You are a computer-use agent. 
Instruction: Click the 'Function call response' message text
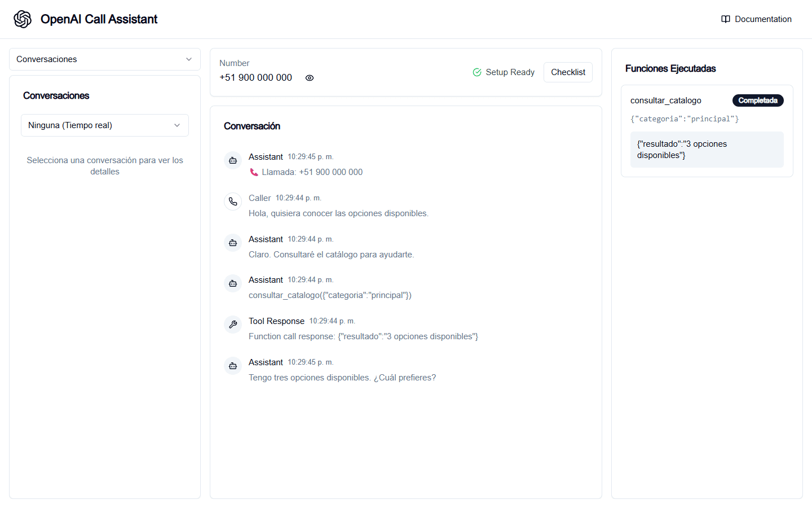(363, 336)
